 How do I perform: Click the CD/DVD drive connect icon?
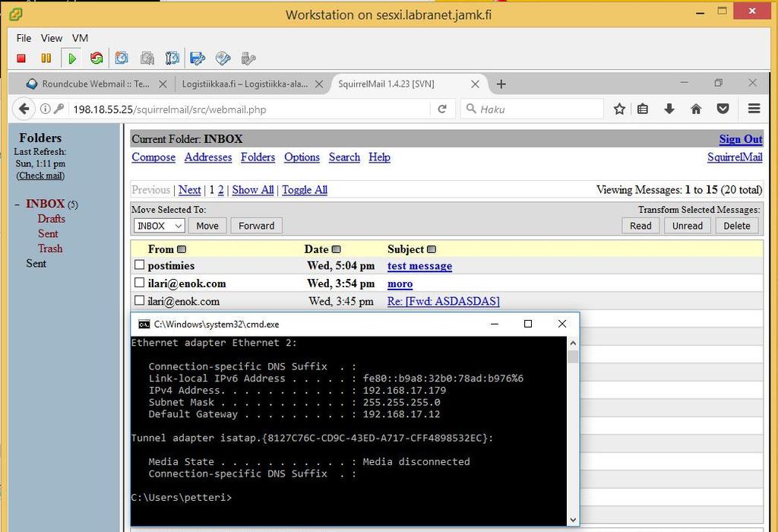pos(223,59)
